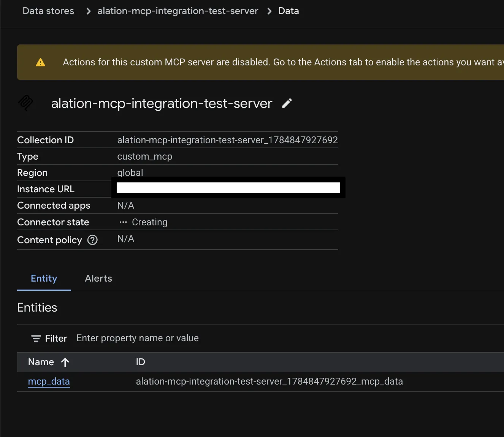The image size is (504, 437).
Task: Click the Name column header
Action: click(41, 362)
